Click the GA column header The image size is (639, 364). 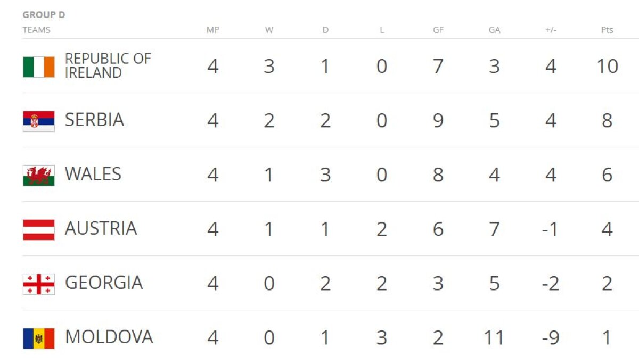(494, 30)
